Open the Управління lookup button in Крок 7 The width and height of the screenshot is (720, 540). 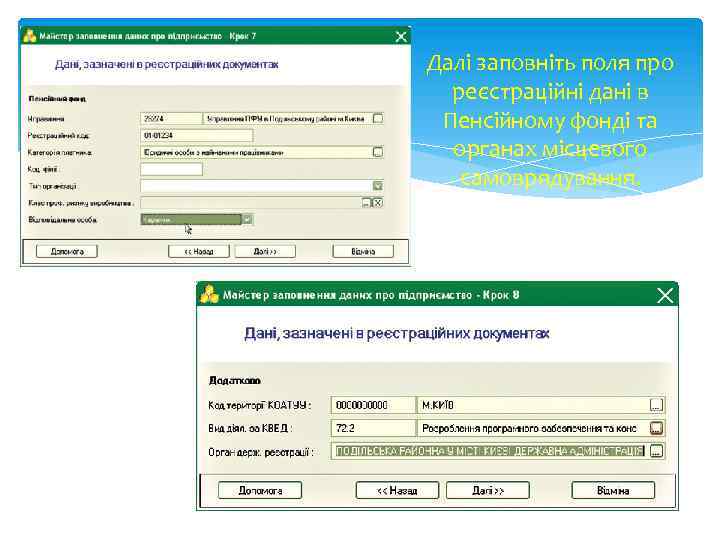tap(378, 118)
